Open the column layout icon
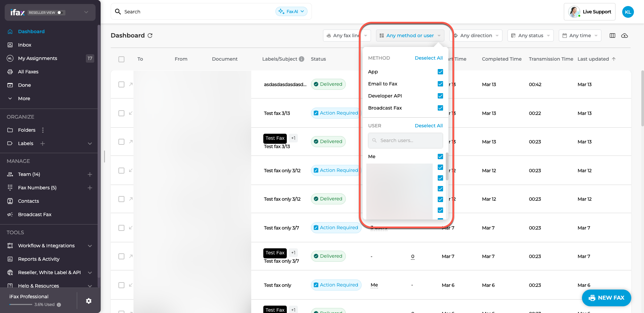This screenshot has height=313, width=644. pyautogui.click(x=612, y=36)
